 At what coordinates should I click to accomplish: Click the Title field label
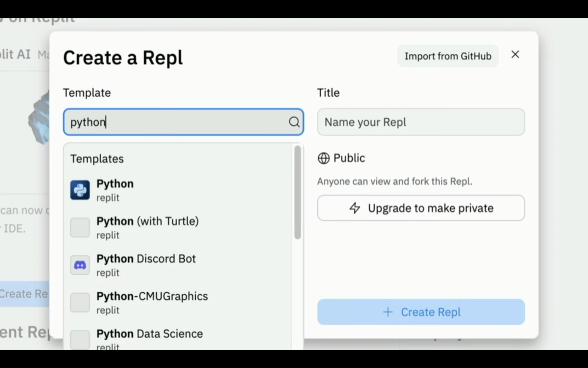click(x=329, y=93)
